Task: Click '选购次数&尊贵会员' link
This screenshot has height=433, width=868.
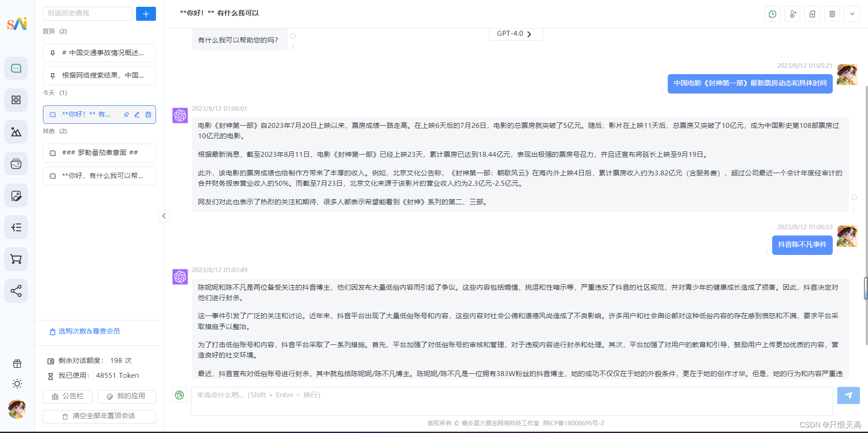Action: 85,331
